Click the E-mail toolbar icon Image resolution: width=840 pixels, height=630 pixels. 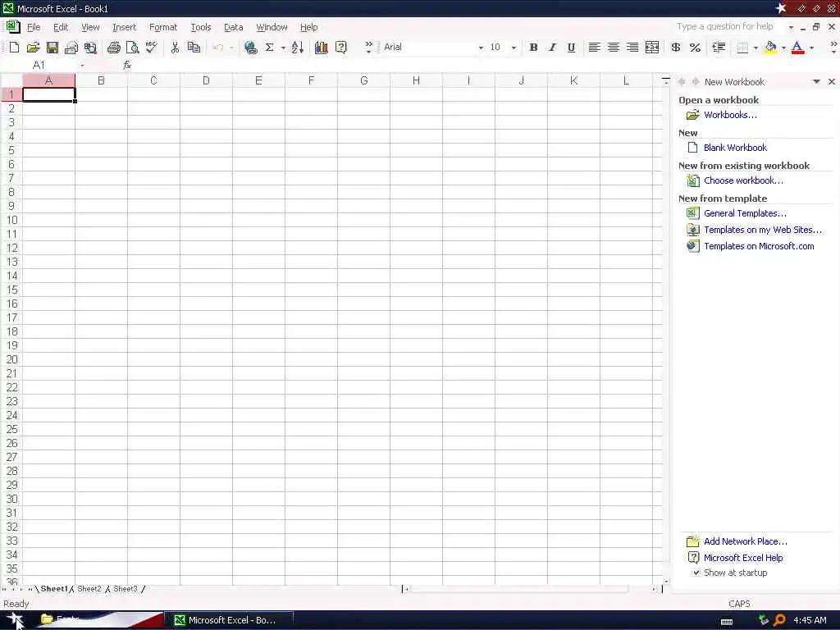tap(71, 47)
